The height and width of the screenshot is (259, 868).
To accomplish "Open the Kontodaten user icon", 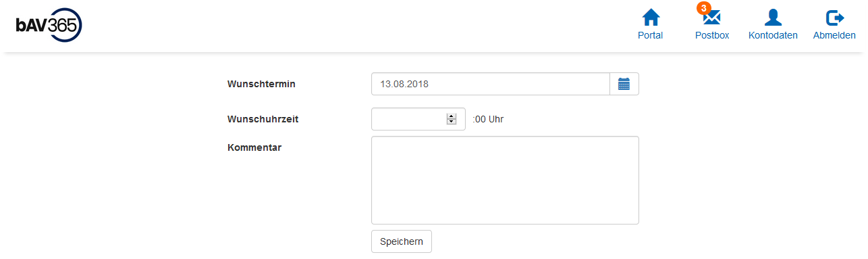I will pos(773,18).
